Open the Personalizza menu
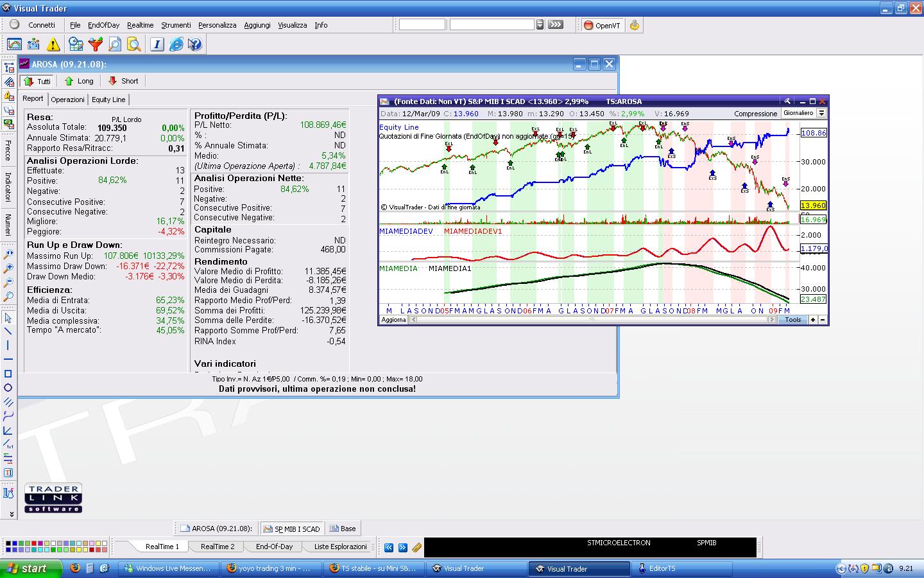The width and height of the screenshot is (924, 578). tap(217, 25)
